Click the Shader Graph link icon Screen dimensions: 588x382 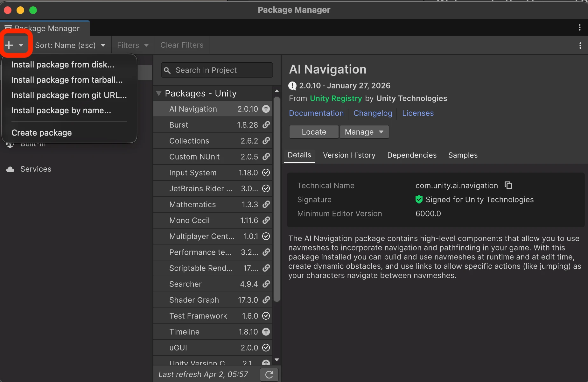pyautogui.click(x=266, y=300)
